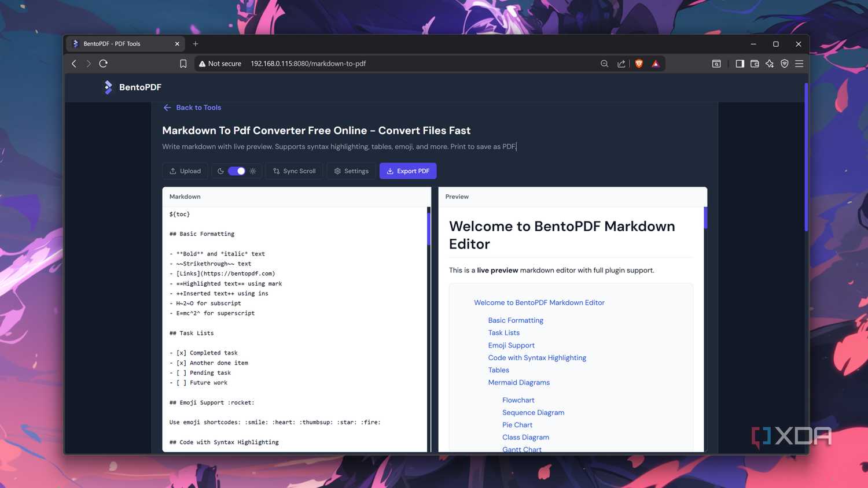Click the '[ ] Pending task' line
868x488 pixels.
tap(200, 373)
